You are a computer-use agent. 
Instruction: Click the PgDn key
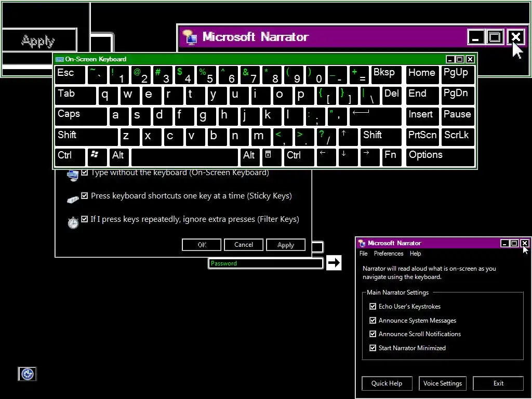point(458,96)
